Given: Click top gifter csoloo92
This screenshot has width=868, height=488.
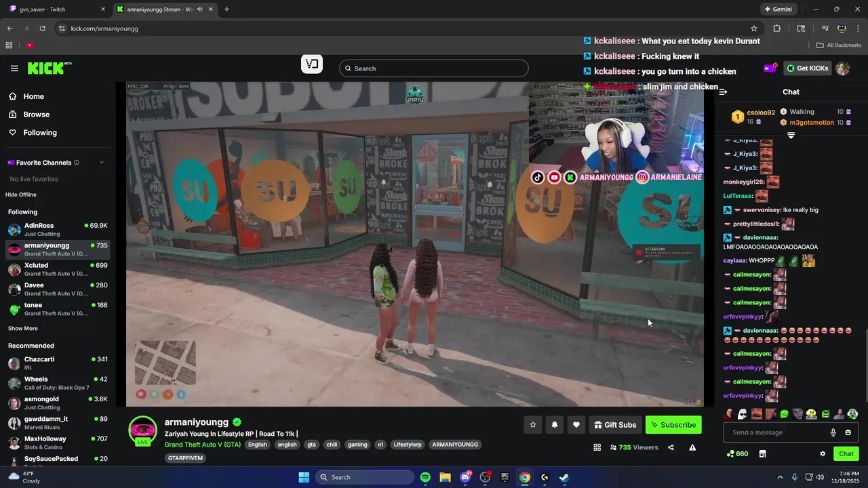Looking at the screenshot, I should point(761,113).
